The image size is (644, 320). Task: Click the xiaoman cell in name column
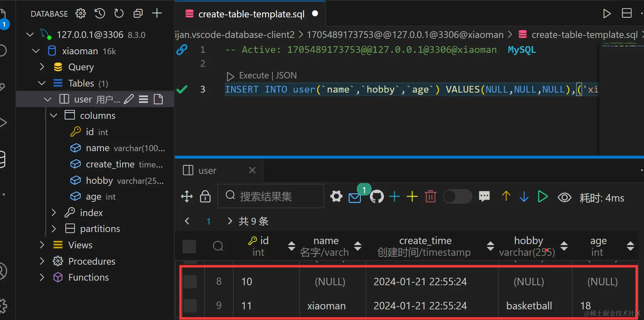point(326,306)
